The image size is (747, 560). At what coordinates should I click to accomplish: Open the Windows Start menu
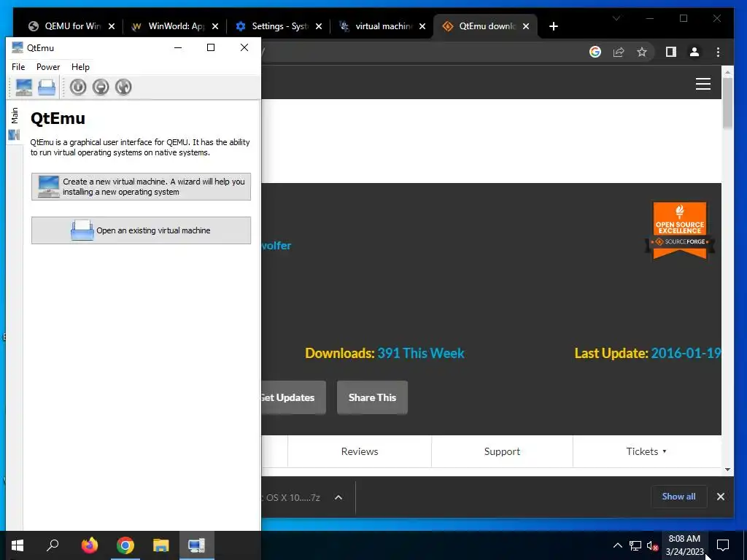18,545
